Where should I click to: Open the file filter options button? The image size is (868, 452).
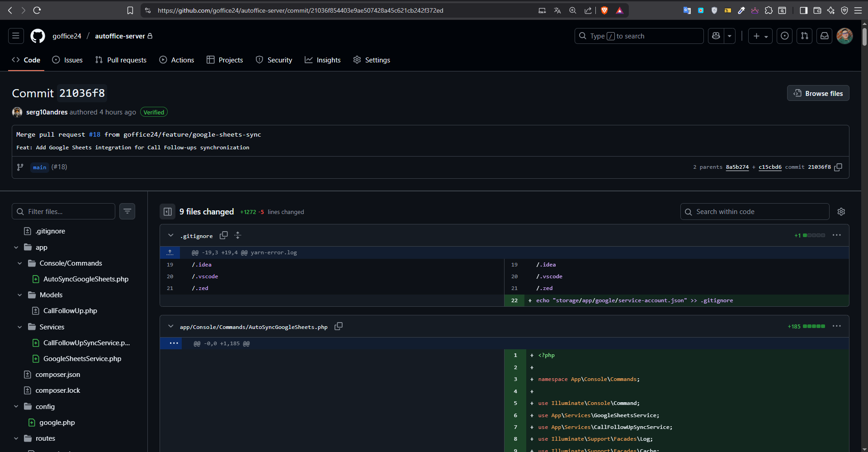(127, 211)
